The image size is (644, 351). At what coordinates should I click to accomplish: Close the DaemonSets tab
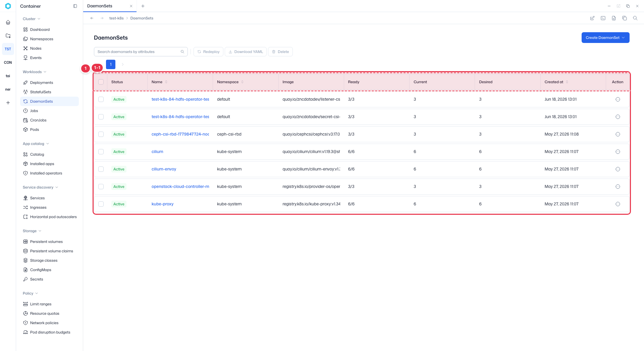coord(131,6)
